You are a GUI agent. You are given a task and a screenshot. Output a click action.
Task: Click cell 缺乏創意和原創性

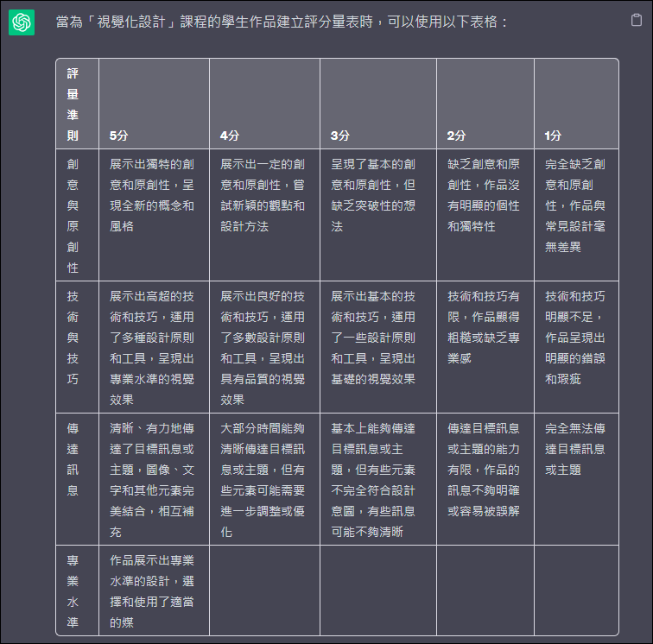485,215
